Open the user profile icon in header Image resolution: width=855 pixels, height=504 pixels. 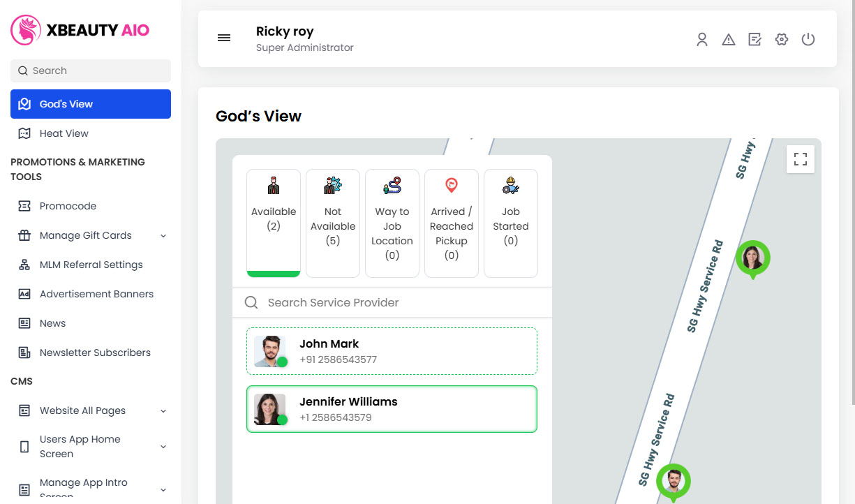pos(702,40)
